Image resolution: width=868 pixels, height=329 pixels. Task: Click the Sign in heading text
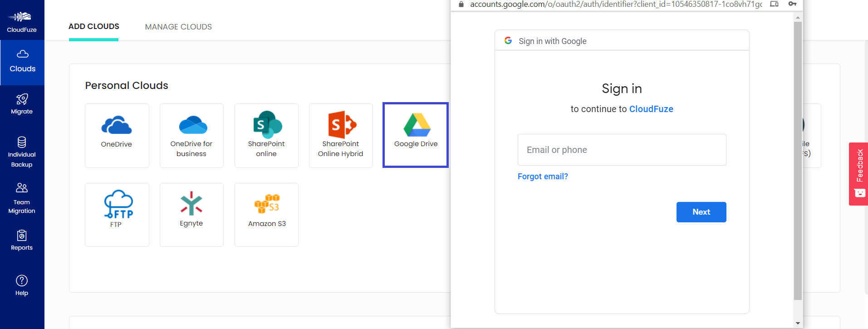[x=622, y=88]
